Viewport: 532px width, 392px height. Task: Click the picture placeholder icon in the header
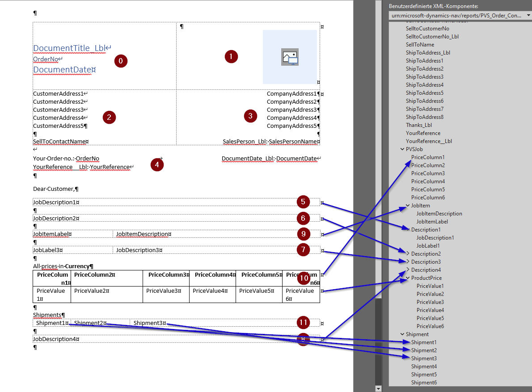tap(290, 57)
